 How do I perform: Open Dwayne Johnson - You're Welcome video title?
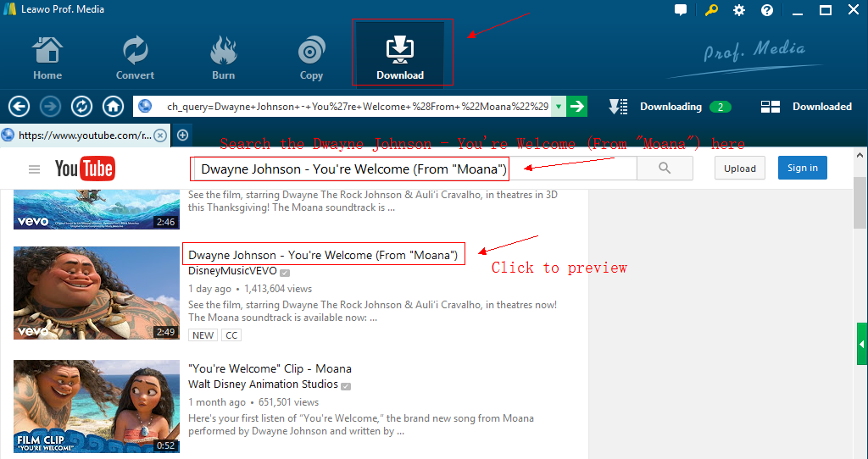click(x=323, y=255)
